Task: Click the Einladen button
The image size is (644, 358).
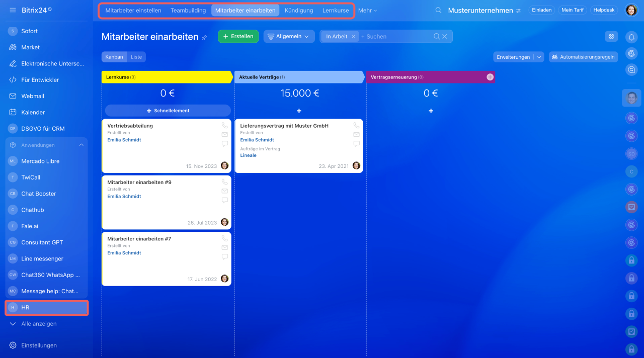Action: (542, 10)
